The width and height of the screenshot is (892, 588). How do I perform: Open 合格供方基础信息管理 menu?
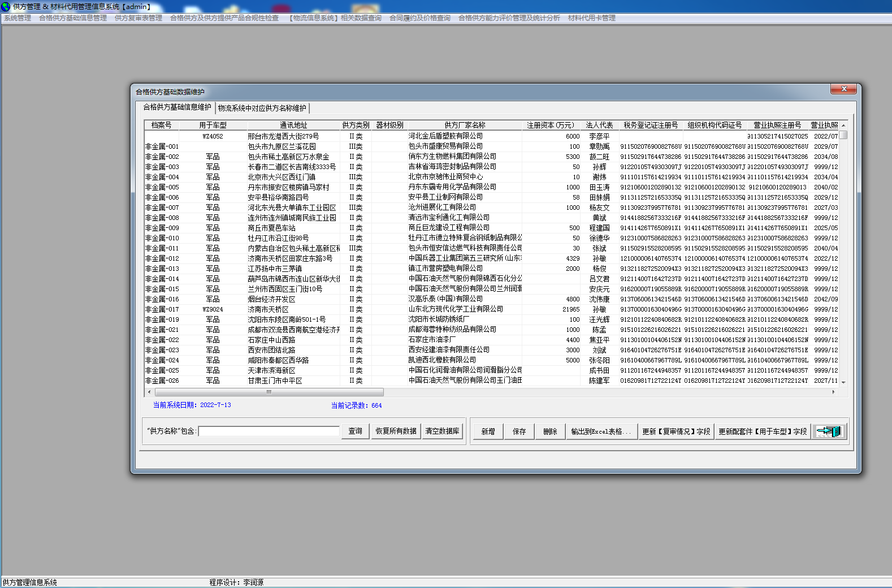click(73, 18)
